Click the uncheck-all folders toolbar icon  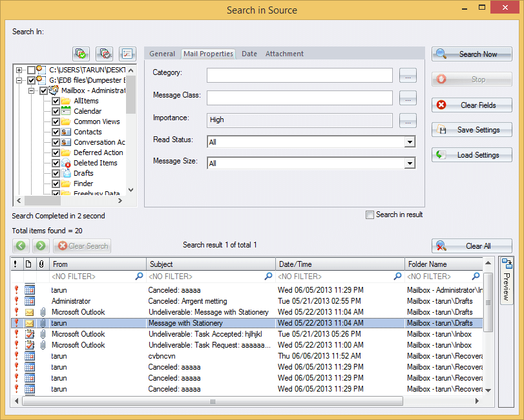coord(104,54)
